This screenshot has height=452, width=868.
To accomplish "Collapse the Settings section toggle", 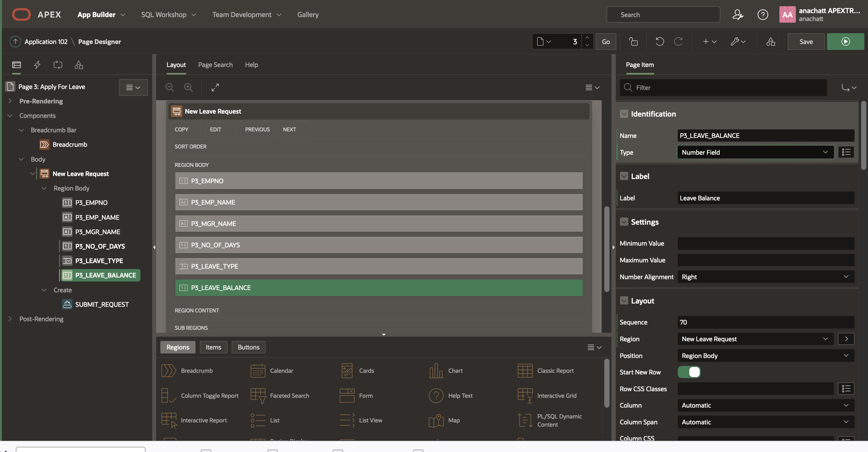I will (x=624, y=222).
